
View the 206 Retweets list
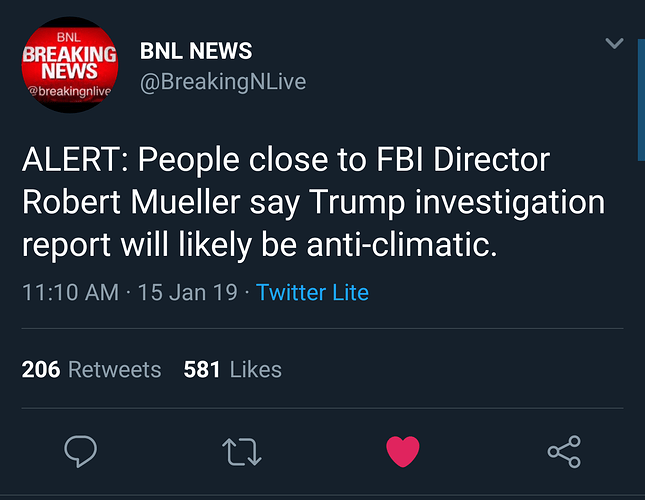point(91,369)
